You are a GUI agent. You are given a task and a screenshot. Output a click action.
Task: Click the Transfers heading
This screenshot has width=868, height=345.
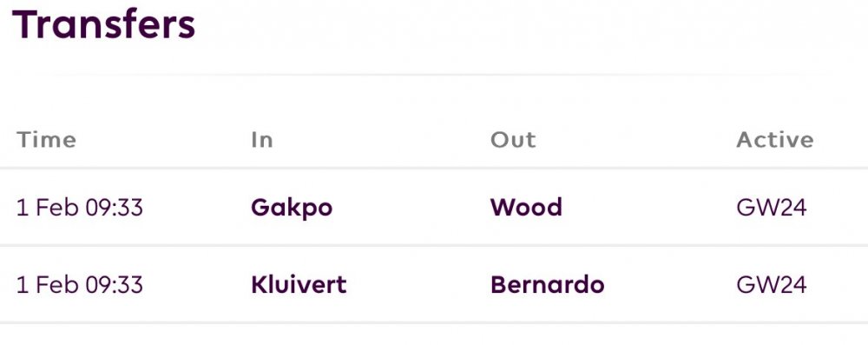(103, 24)
